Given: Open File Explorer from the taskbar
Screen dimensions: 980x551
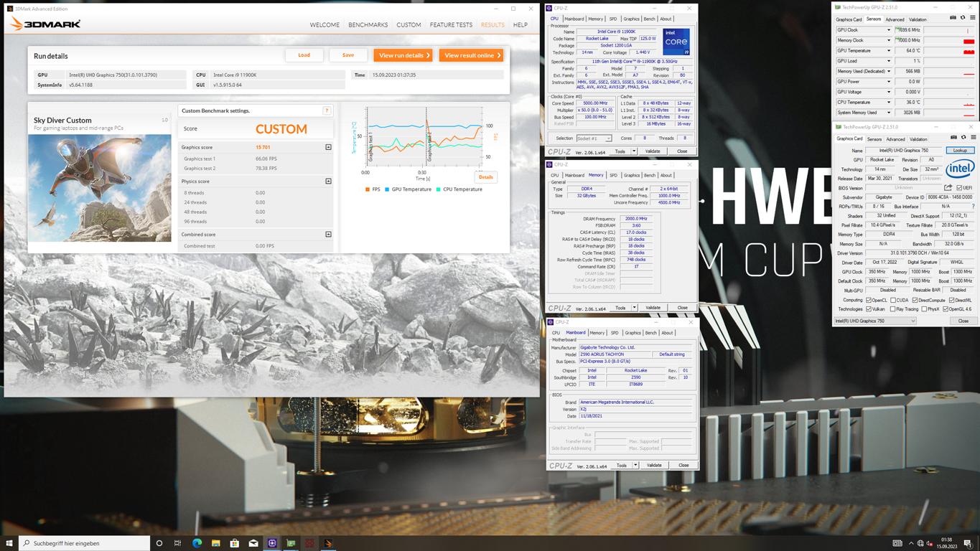Looking at the screenshot, I should click(215, 543).
